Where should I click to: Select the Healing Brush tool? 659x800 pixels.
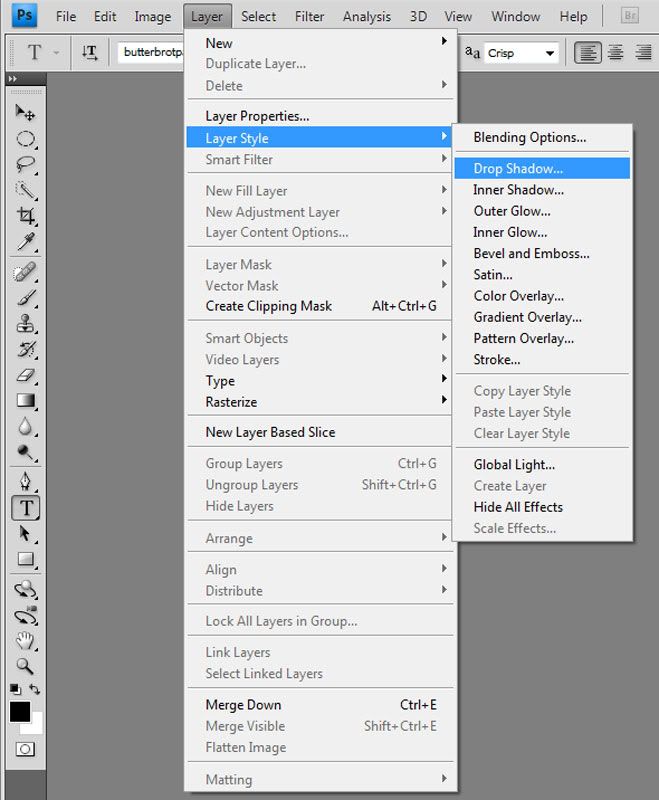[x=25, y=272]
